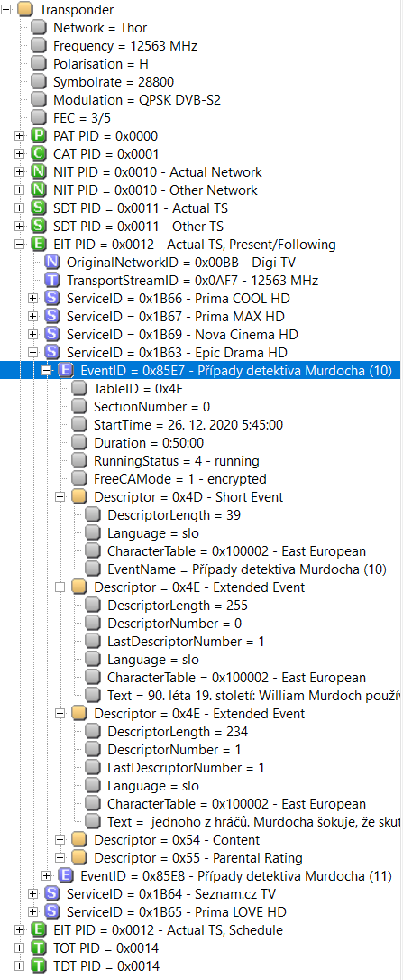
Task: Click the T icon beside TransportStreamID
Action: 52,281
